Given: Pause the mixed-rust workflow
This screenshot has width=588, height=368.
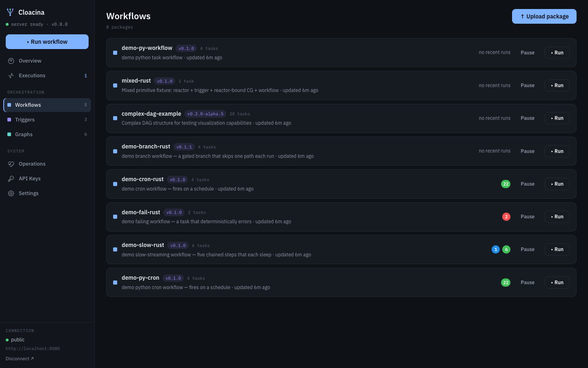Looking at the screenshot, I should (x=528, y=85).
